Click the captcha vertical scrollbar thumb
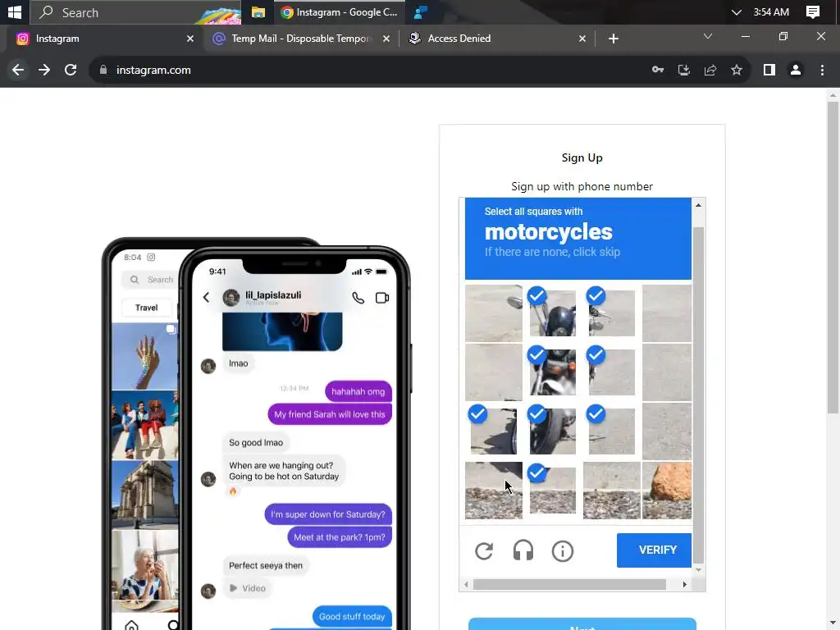840x630 pixels. (x=698, y=395)
